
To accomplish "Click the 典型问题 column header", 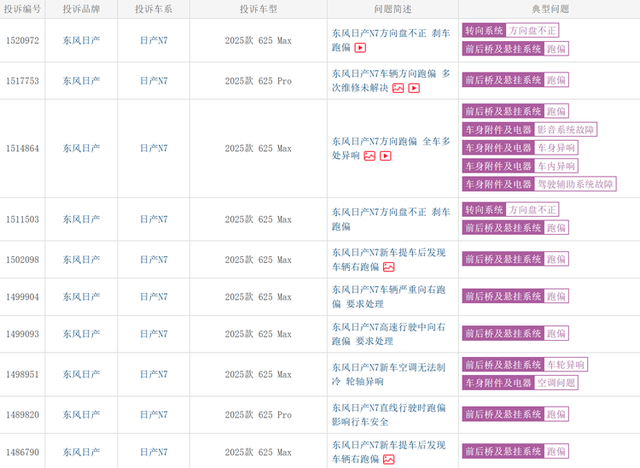I will coord(548,8).
